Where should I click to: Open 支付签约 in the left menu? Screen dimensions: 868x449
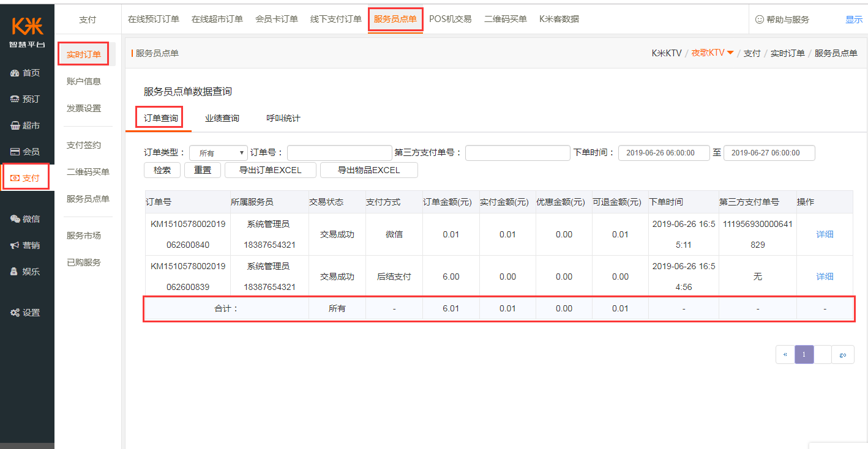[84, 145]
